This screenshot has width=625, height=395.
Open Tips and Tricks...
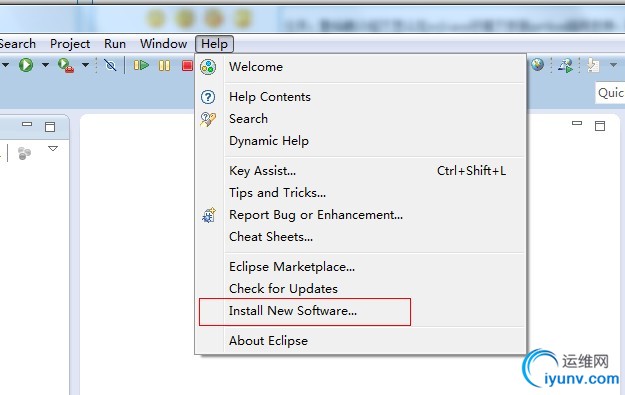click(361, 193)
